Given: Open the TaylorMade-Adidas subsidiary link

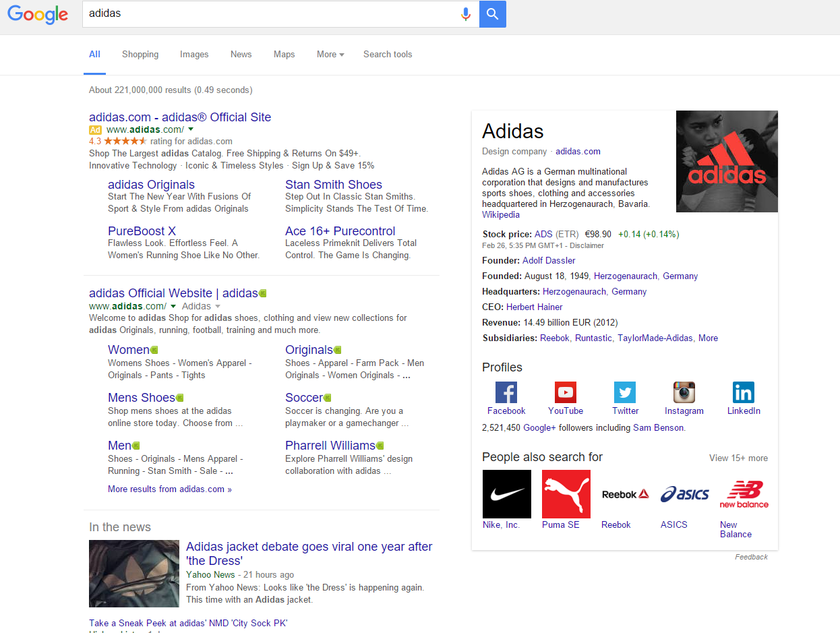Looking at the screenshot, I should pos(655,338).
